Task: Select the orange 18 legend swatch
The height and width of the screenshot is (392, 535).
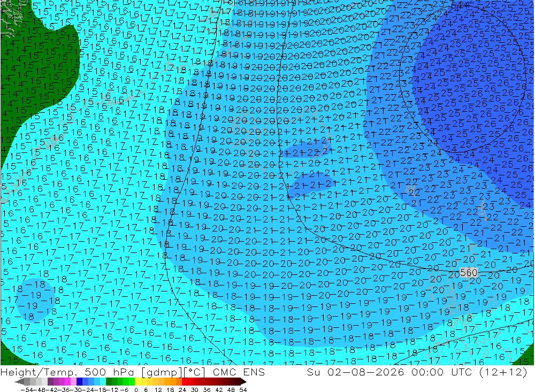Action: pos(173,381)
